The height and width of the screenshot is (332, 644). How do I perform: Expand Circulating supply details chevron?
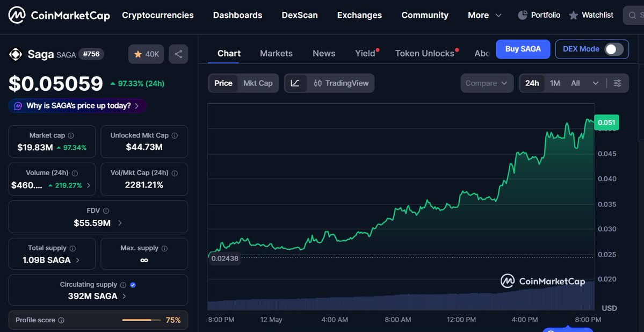point(124,296)
